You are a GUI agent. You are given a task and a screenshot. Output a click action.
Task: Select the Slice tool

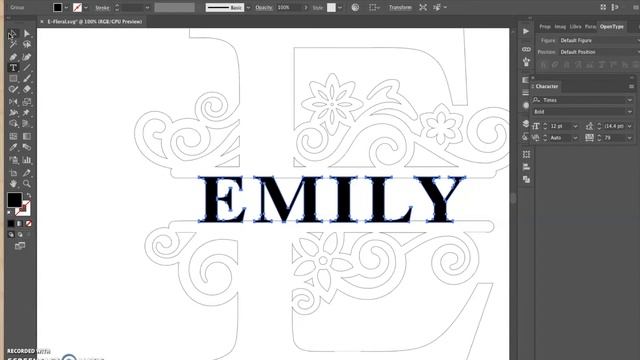tap(27, 173)
